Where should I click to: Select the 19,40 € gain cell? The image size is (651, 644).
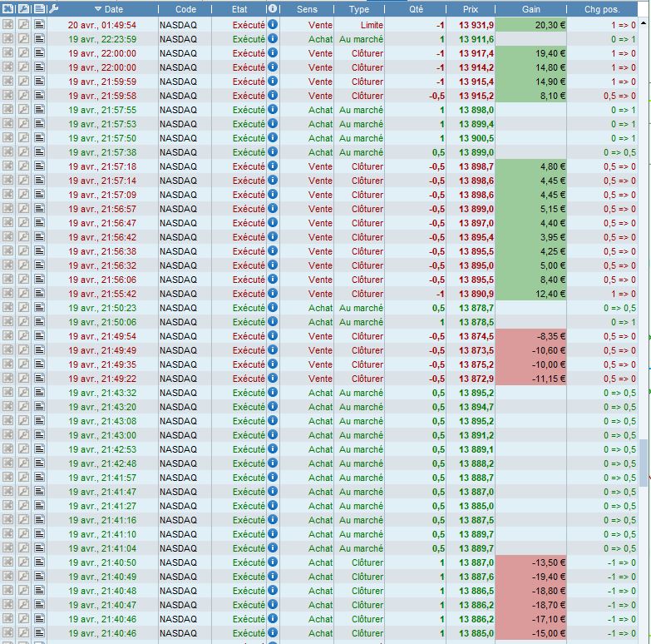(x=531, y=53)
